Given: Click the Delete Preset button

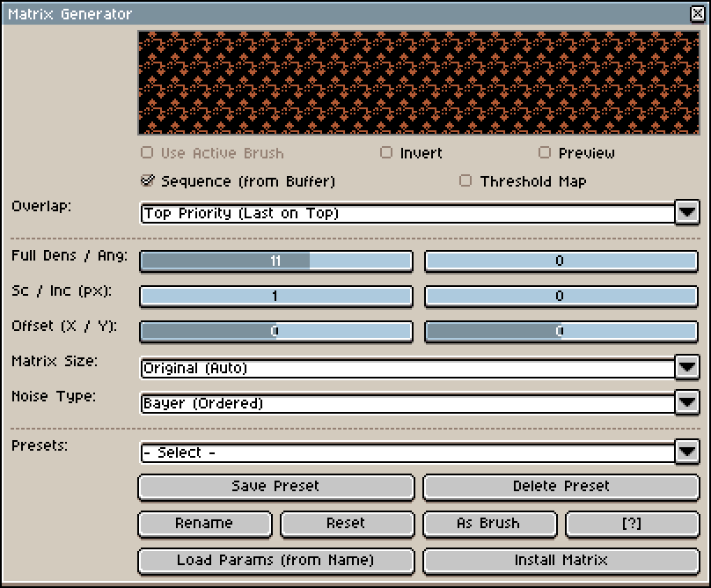Looking at the screenshot, I should (x=561, y=487).
